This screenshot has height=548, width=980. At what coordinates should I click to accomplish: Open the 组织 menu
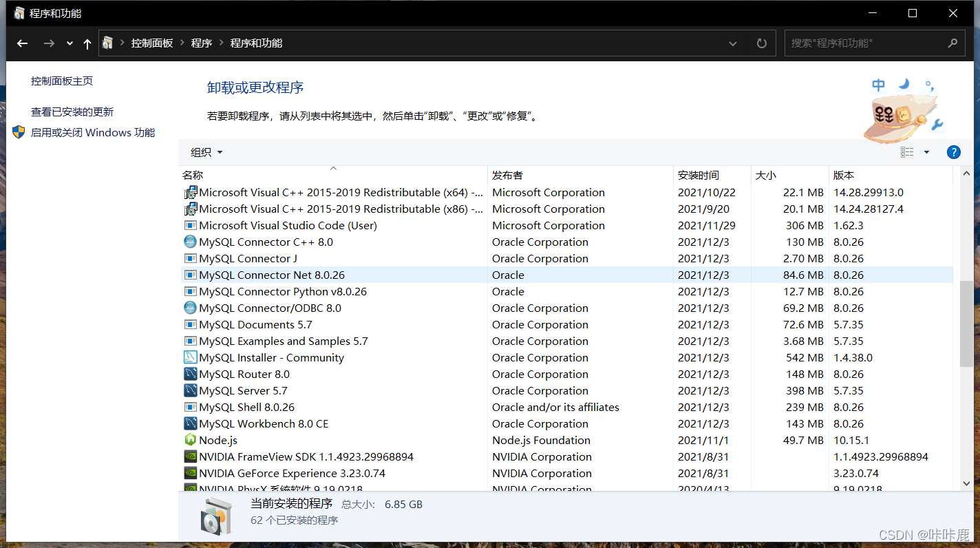click(206, 152)
